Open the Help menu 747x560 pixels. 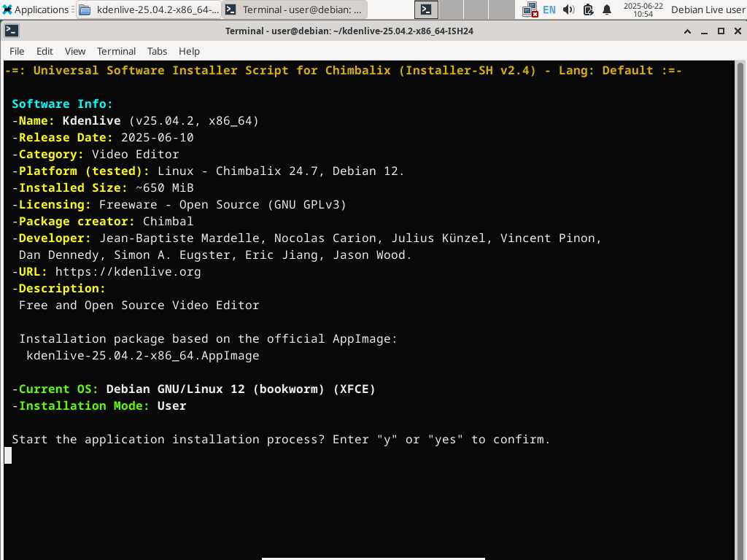pyautogui.click(x=189, y=51)
